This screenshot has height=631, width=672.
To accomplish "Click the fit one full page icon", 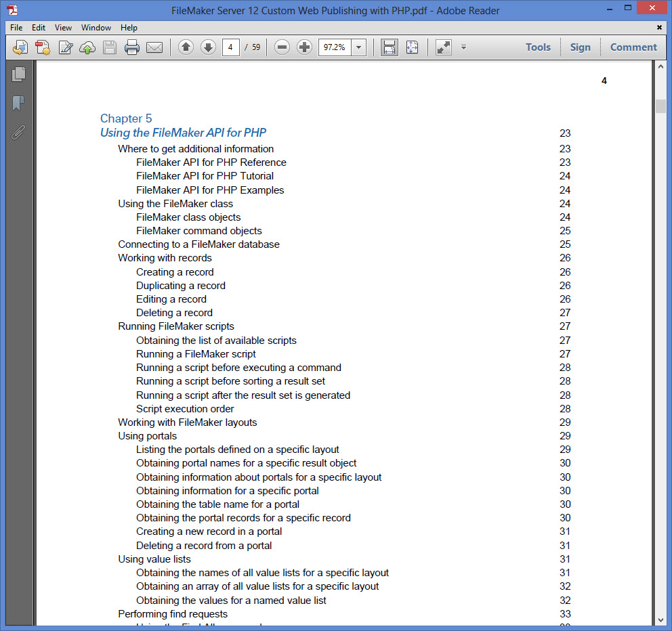I will [412, 47].
